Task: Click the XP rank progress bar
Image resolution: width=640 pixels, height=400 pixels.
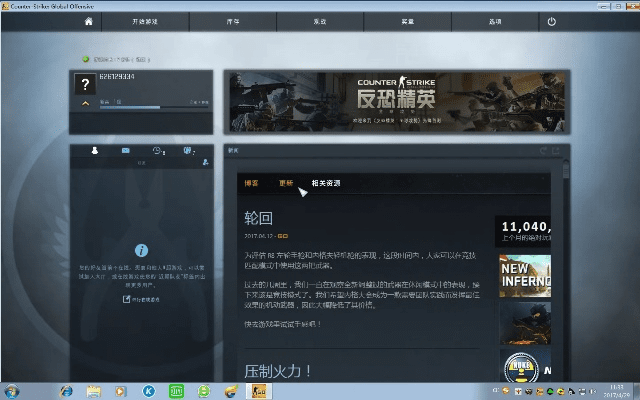Action: coord(154,107)
